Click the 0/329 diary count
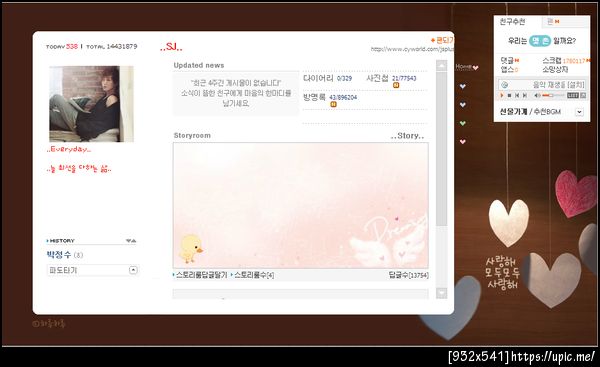 pos(344,78)
